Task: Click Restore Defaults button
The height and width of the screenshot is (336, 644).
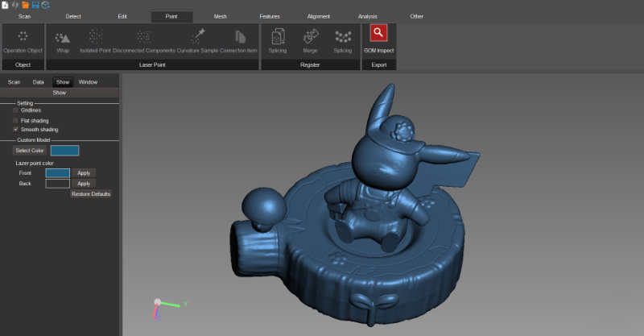Action: 91,194
